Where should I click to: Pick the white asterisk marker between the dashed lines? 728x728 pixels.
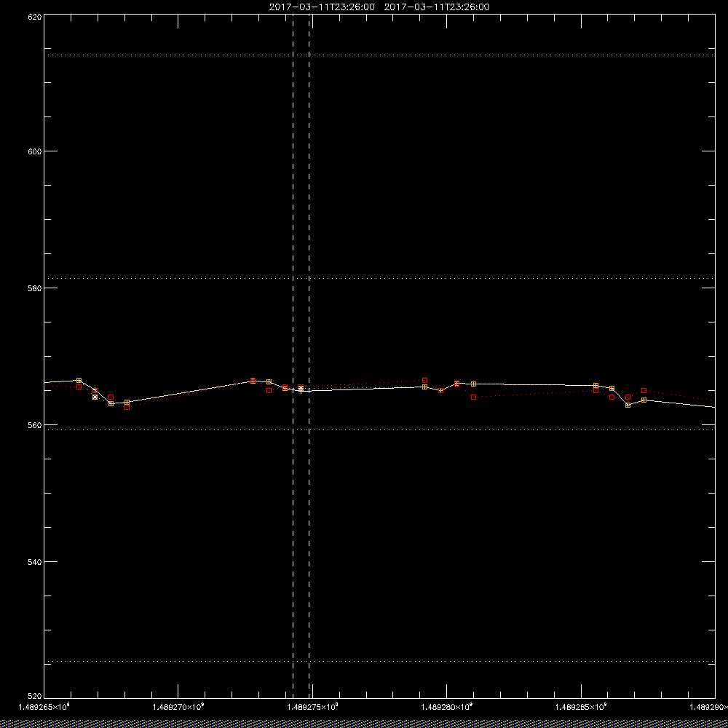click(301, 389)
